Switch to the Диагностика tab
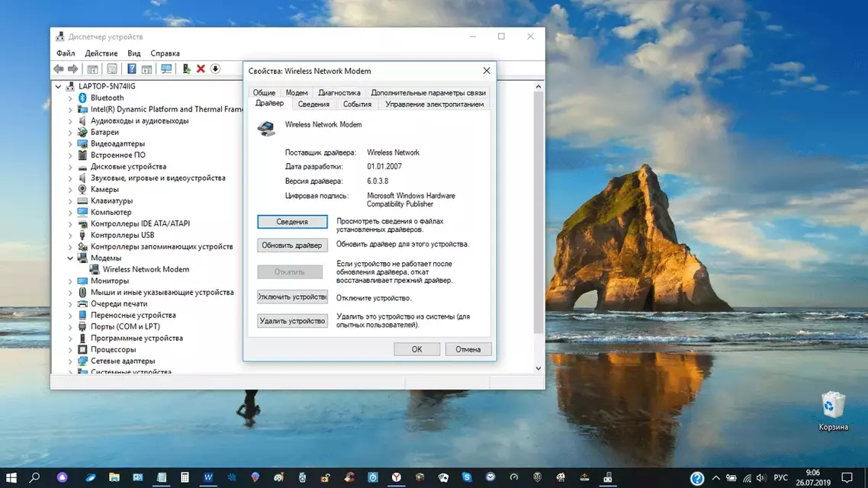 pos(339,91)
